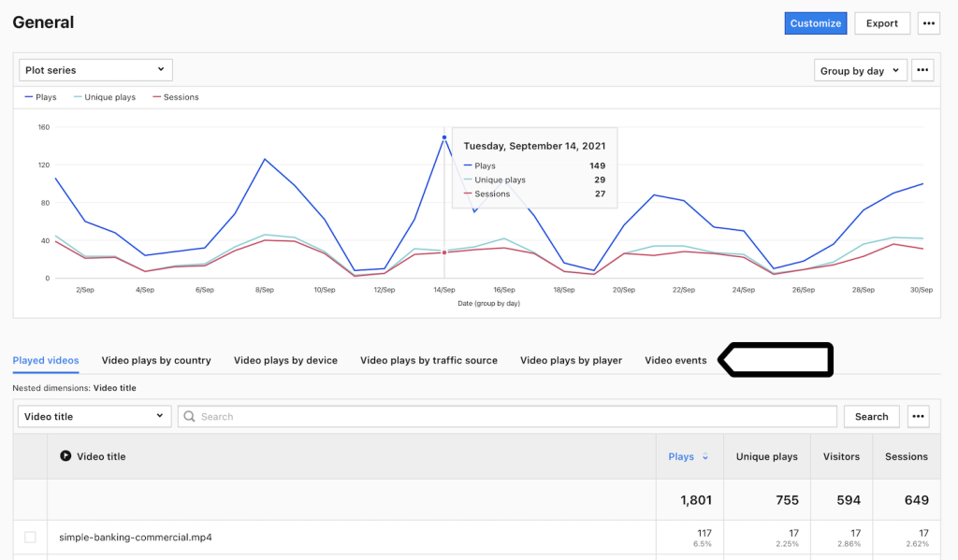Toggle the Sessions legend entry
The height and width of the screenshot is (560, 958).
[174, 97]
